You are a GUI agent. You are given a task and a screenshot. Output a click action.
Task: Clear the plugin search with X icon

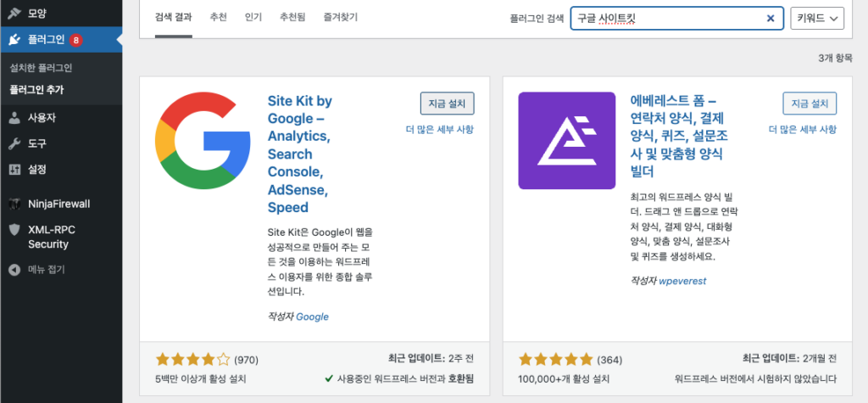(770, 18)
